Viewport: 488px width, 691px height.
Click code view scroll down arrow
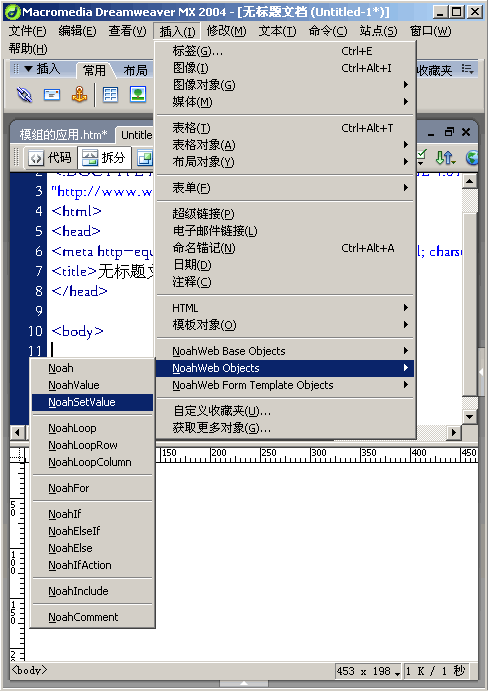pyautogui.click(x=470, y=416)
